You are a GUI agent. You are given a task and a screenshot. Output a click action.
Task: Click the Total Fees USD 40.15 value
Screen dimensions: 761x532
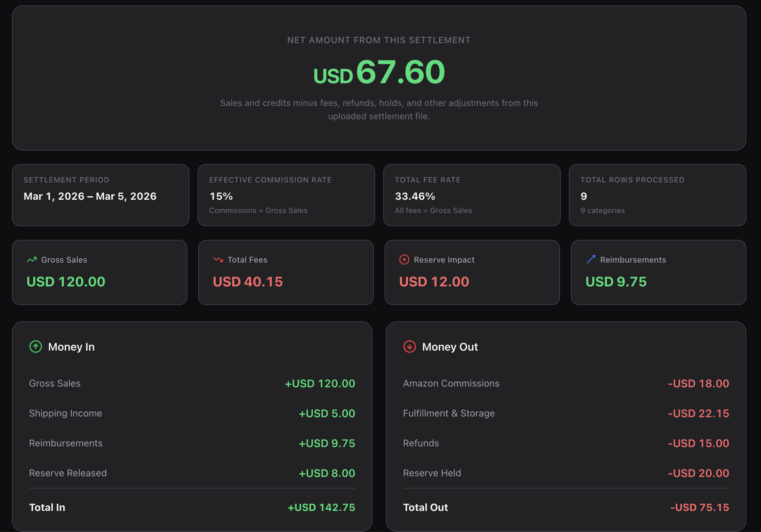coord(248,282)
